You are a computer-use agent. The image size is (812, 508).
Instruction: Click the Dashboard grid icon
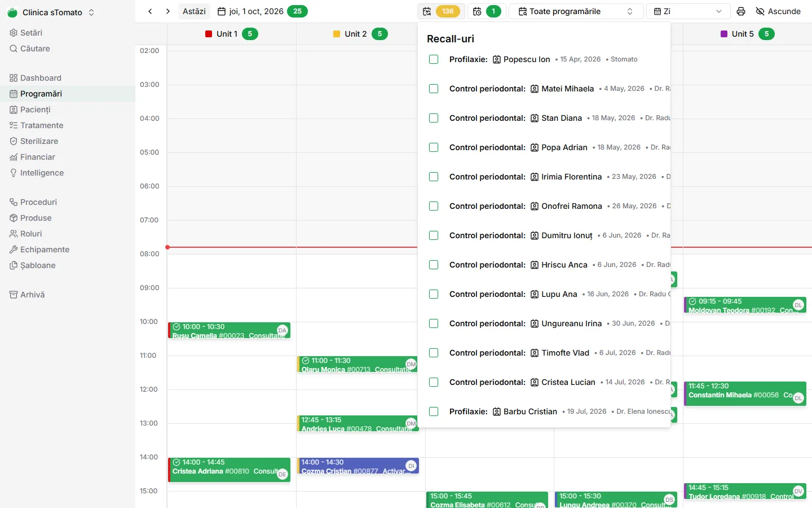(14, 78)
